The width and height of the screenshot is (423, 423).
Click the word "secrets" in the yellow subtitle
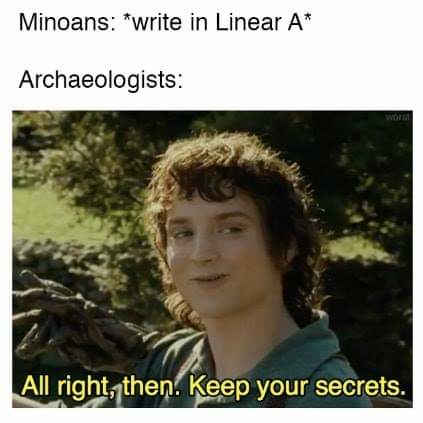[360, 386]
